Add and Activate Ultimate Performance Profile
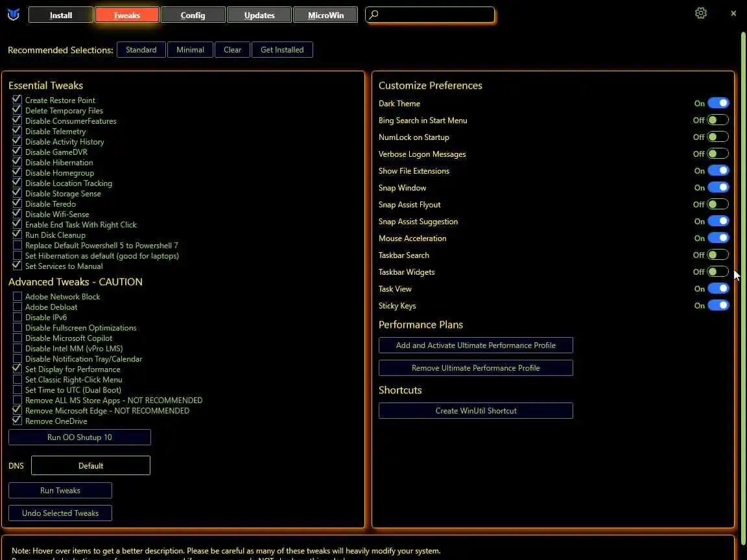The height and width of the screenshot is (560, 747). click(475, 345)
